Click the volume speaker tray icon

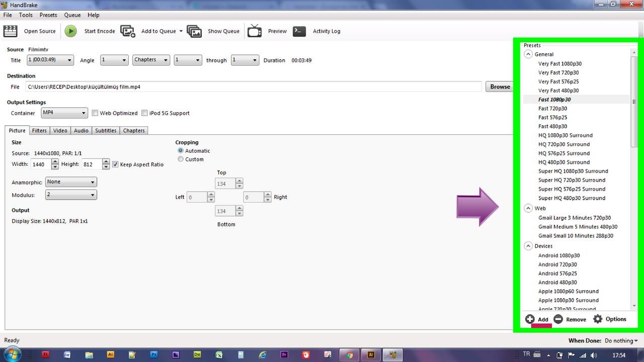(x=594, y=355)
